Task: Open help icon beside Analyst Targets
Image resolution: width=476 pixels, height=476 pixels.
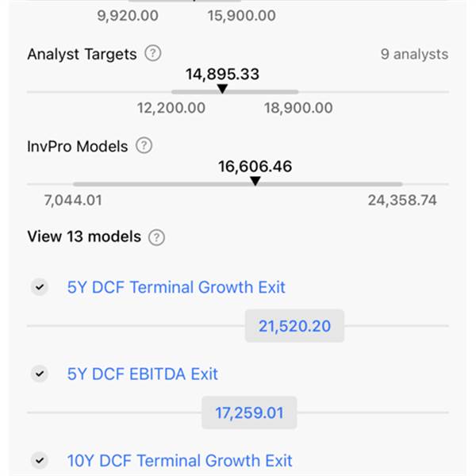Action: point(153,54)
